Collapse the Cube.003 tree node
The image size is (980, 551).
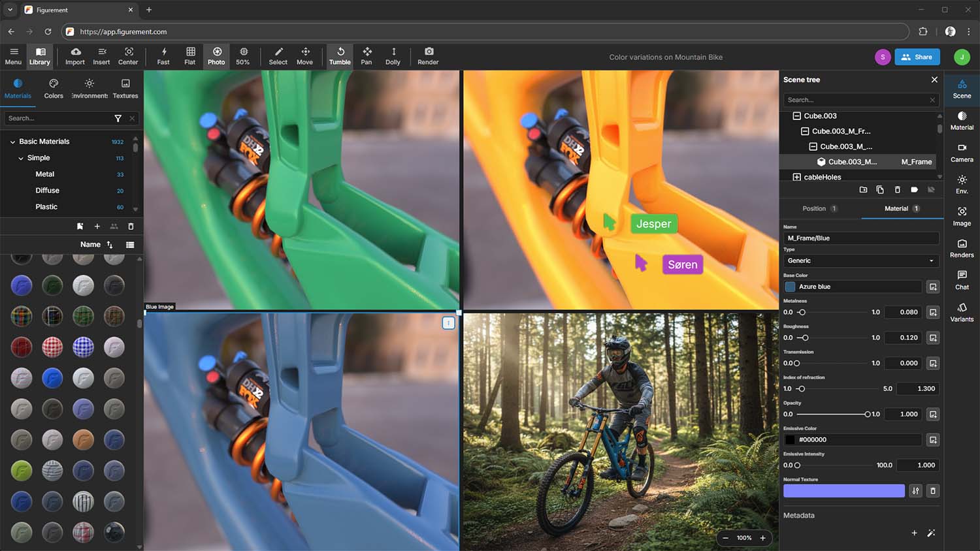point(796,116)
